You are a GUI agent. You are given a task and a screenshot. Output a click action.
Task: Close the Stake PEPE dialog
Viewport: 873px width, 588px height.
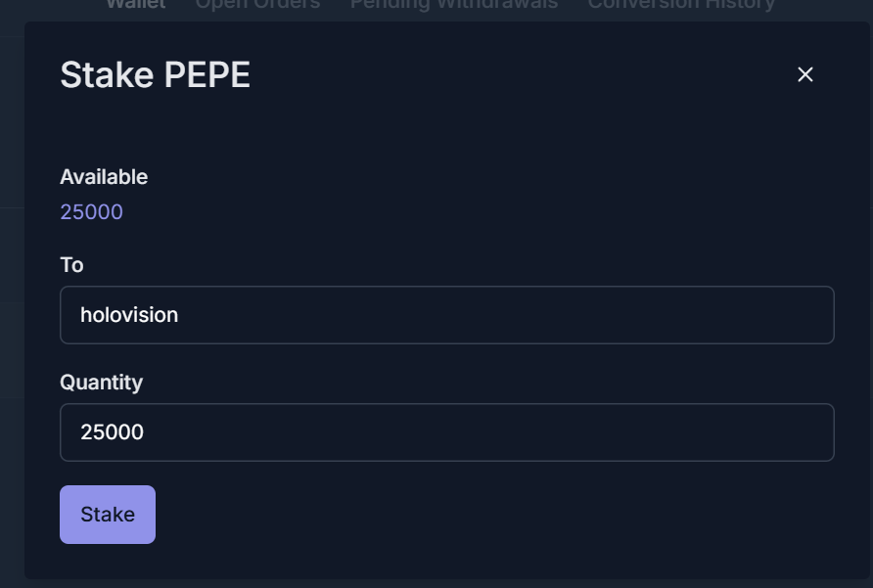(805, 74)
